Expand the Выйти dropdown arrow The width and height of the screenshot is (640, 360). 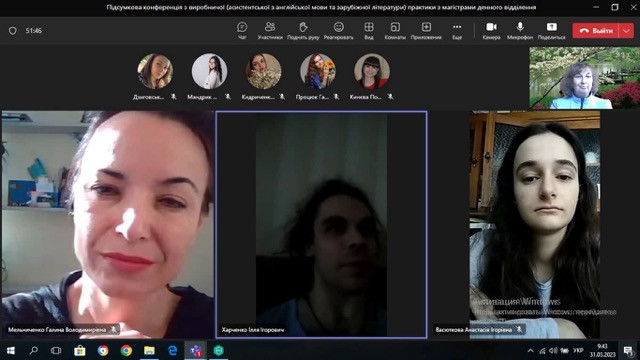[627, 31]
